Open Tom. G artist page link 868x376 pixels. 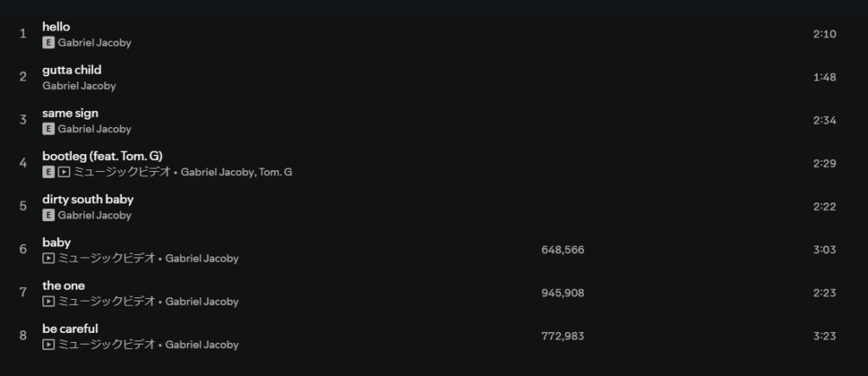coord(275,173)
